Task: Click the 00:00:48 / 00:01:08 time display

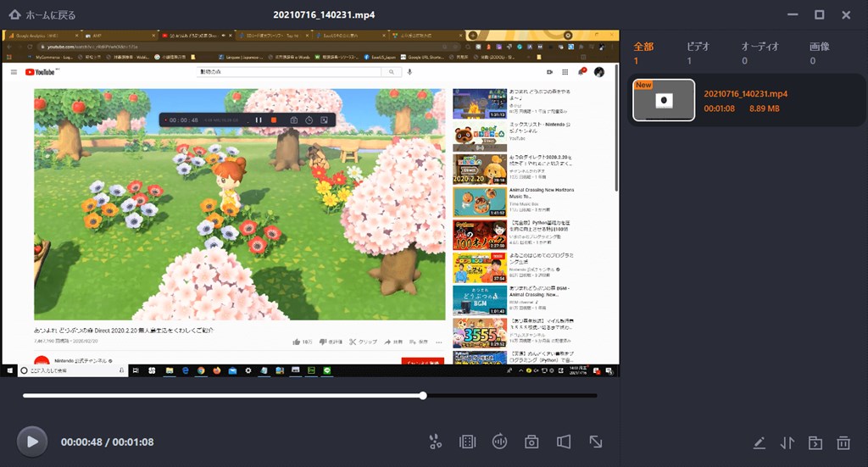Action: pyautogui.click(x=108, y=442)
